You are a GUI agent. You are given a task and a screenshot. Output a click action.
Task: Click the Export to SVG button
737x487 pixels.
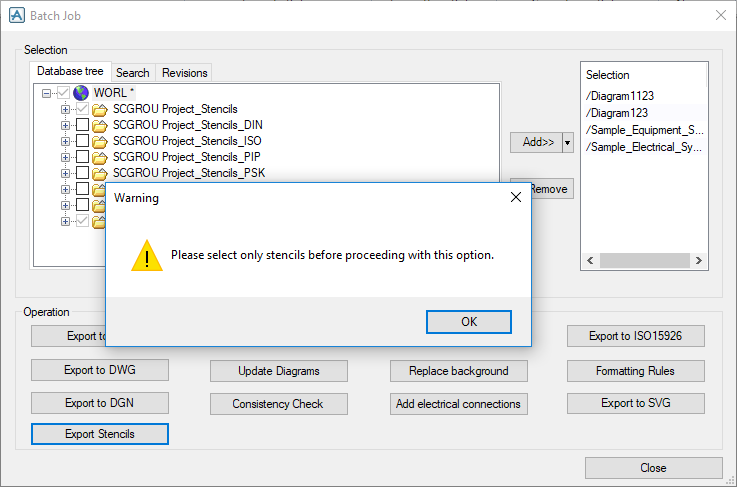(x=637, y=403)
